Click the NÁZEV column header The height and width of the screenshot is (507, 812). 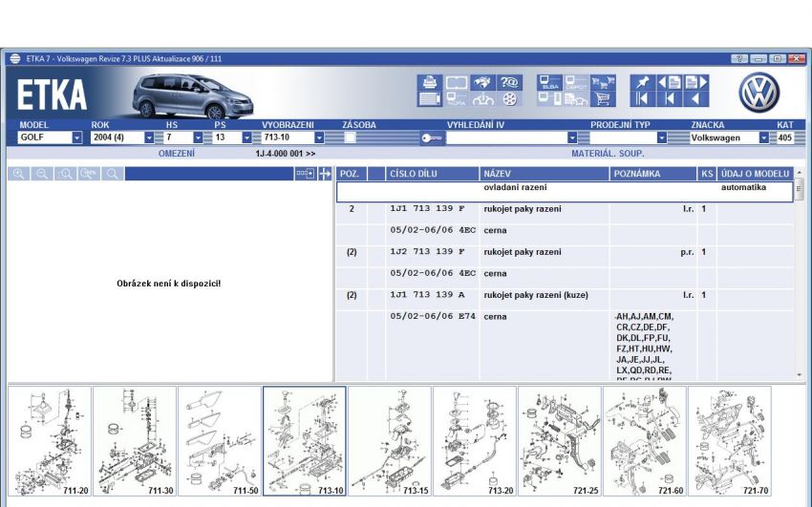(545, 174)
